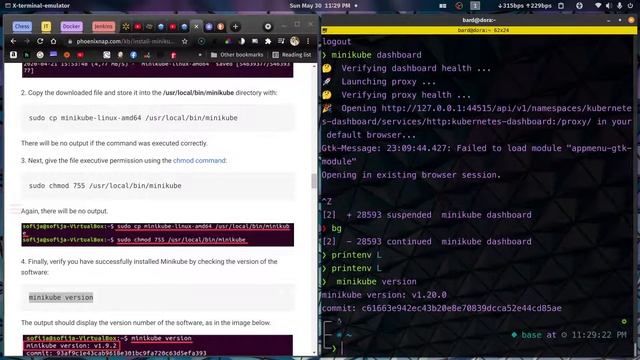640x360 pixels.
Task: Open Other bookmarks folder
Action: [237, 55]
